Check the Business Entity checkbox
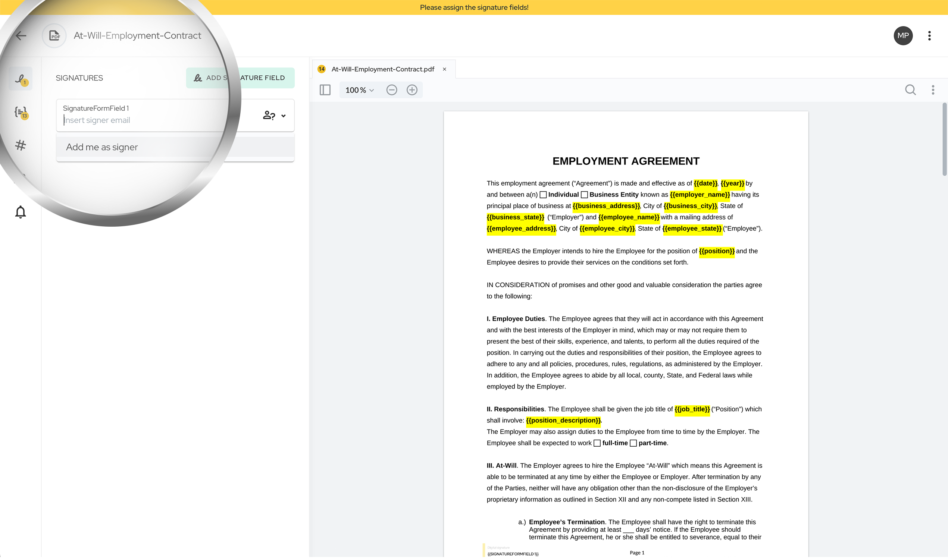This screenshot has width=948, height=560. click(584, 194)
